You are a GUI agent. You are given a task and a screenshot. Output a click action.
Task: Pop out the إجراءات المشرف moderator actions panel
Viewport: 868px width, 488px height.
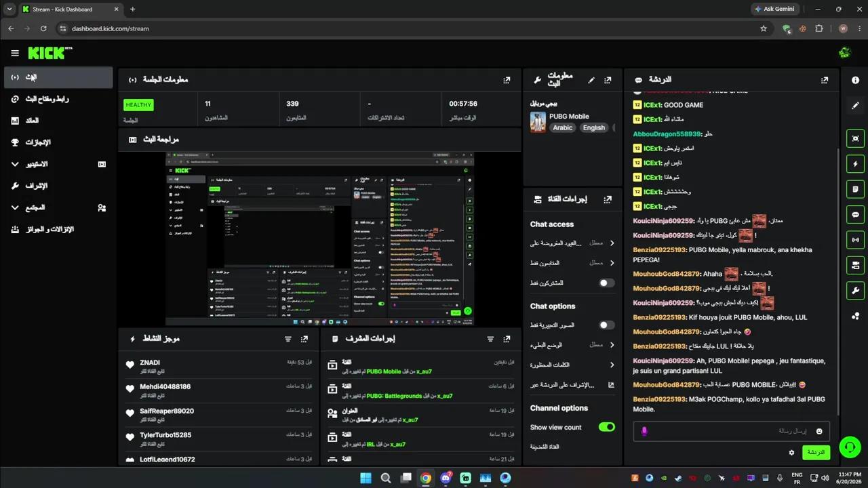[x=507, y=339]
